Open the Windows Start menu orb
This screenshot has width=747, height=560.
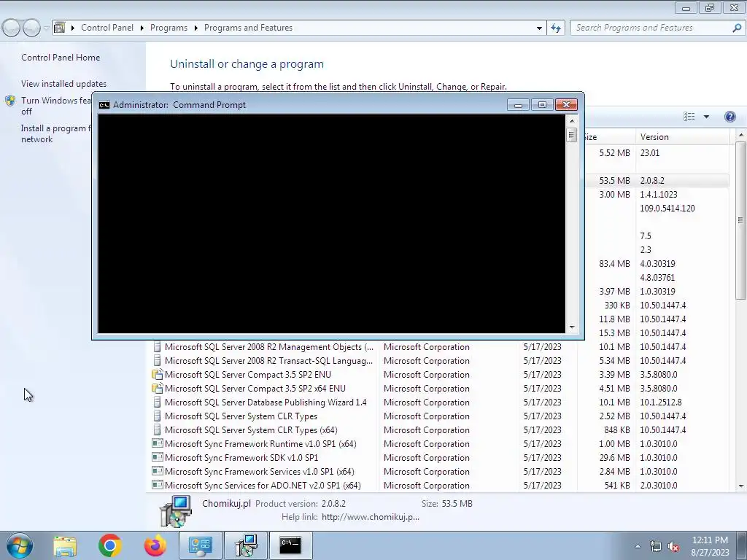(x=20, y=545)
